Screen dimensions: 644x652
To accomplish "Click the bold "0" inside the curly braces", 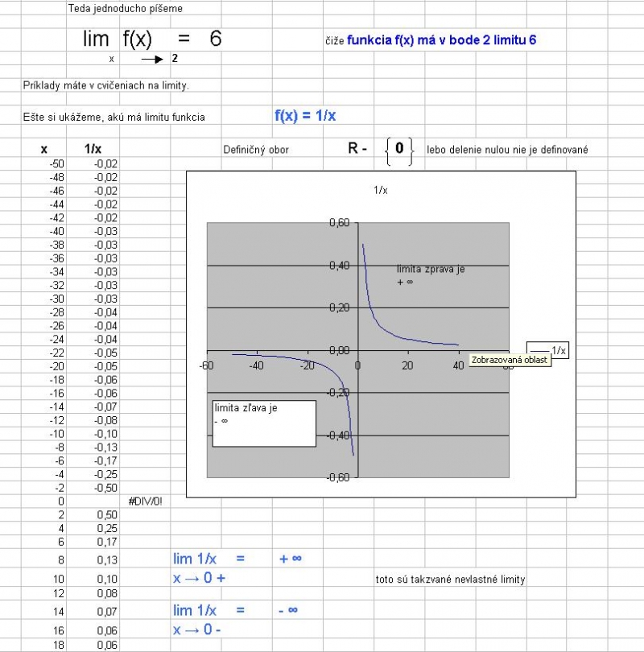I will (399, 148).
